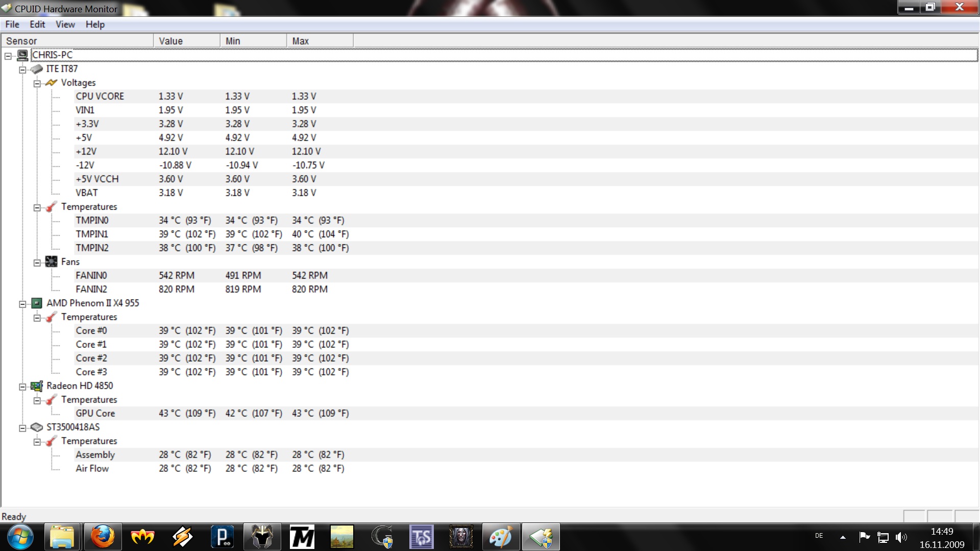The width and height of the screenshot is (980, 551).
Task: Click the Voltages lightning icon
Action: pos(51,83)
